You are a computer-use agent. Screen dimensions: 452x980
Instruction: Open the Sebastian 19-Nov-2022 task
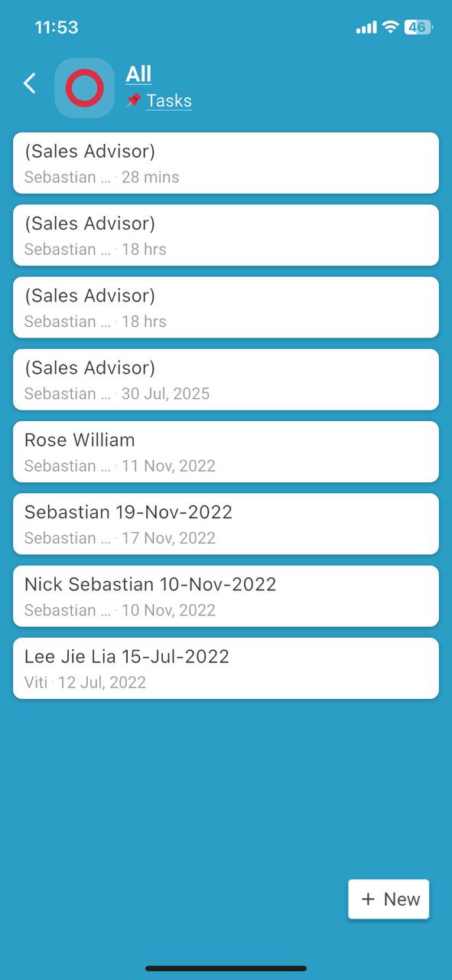[x=226, y=524]
